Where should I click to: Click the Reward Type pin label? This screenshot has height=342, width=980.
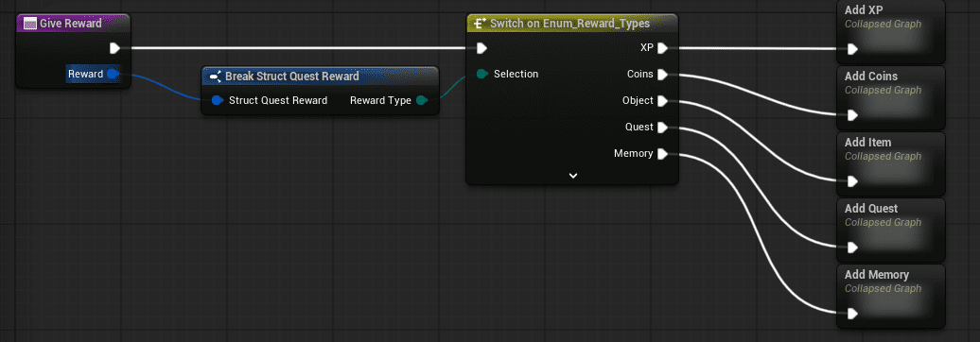tap(380, 100)
